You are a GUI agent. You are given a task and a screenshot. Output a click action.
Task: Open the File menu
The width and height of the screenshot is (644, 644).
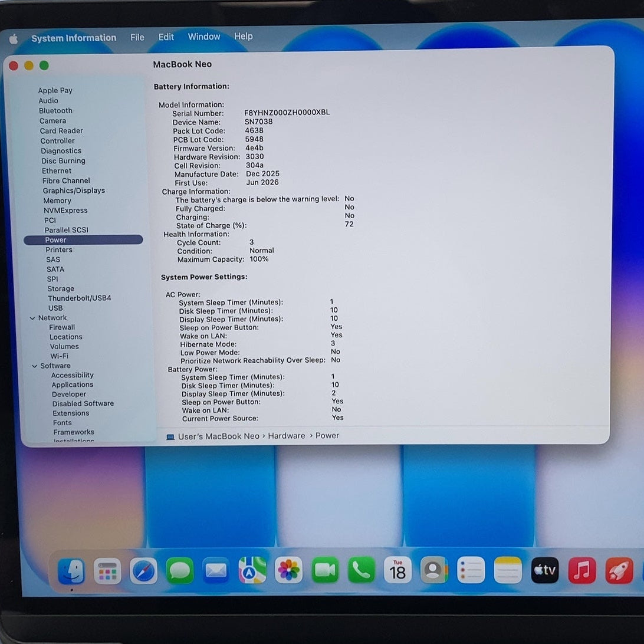(x=137, y=37)
